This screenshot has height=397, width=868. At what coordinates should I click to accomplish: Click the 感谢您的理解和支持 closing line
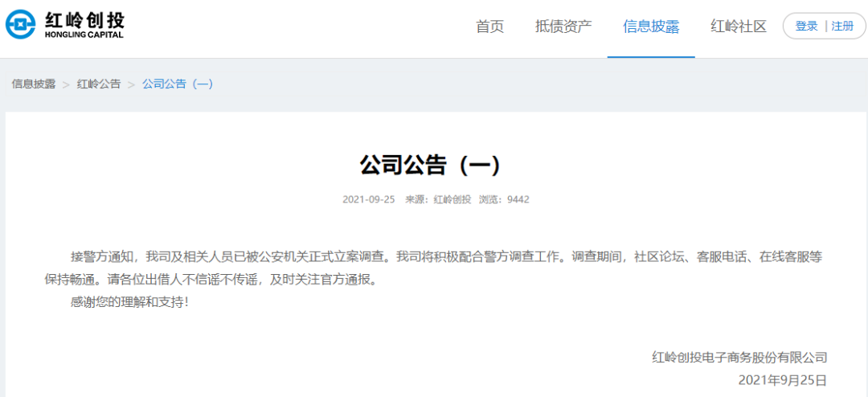(x=129, y=302)
